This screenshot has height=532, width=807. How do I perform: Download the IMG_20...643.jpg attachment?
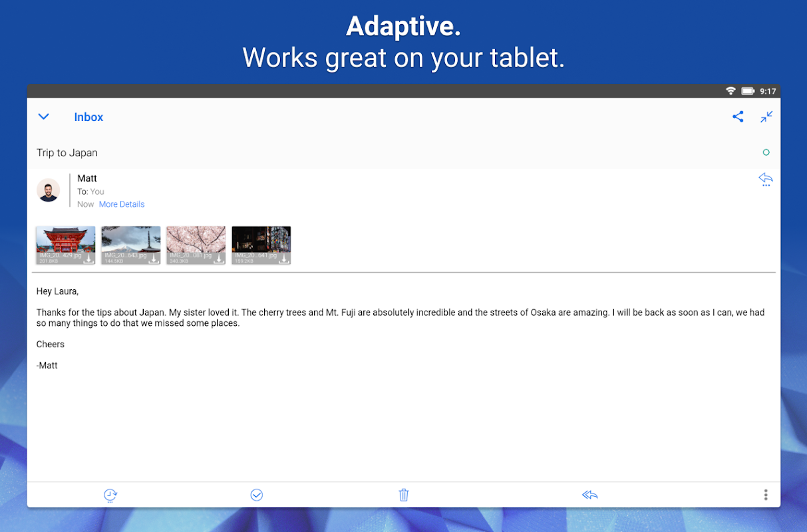[x=153, y=259]
